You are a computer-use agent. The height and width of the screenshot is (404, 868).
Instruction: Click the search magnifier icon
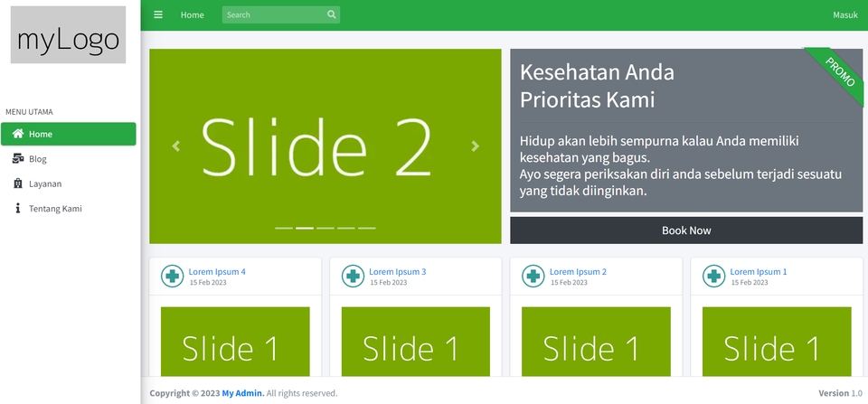(x=332, y=15)
